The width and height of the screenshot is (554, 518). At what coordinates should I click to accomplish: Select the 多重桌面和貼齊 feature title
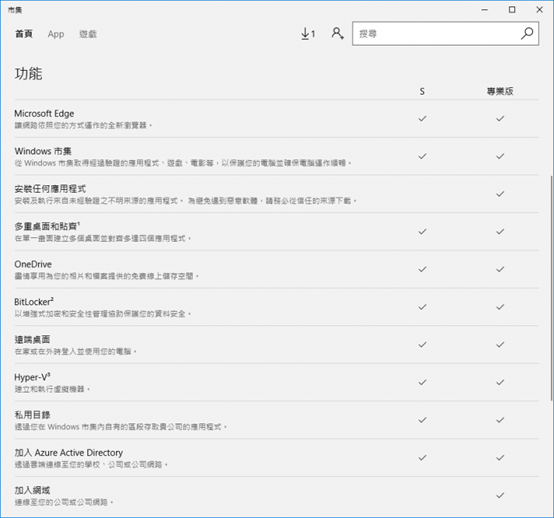pyautogui.click(x=47, y=226)
